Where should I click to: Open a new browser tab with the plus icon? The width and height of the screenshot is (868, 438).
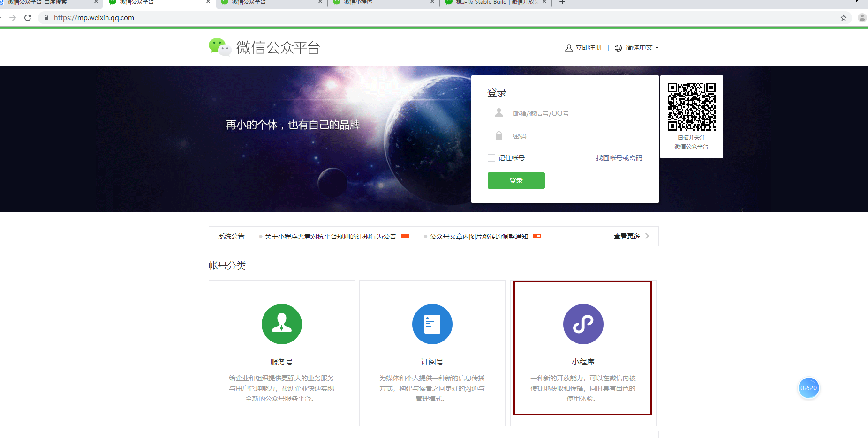[562, 2]
